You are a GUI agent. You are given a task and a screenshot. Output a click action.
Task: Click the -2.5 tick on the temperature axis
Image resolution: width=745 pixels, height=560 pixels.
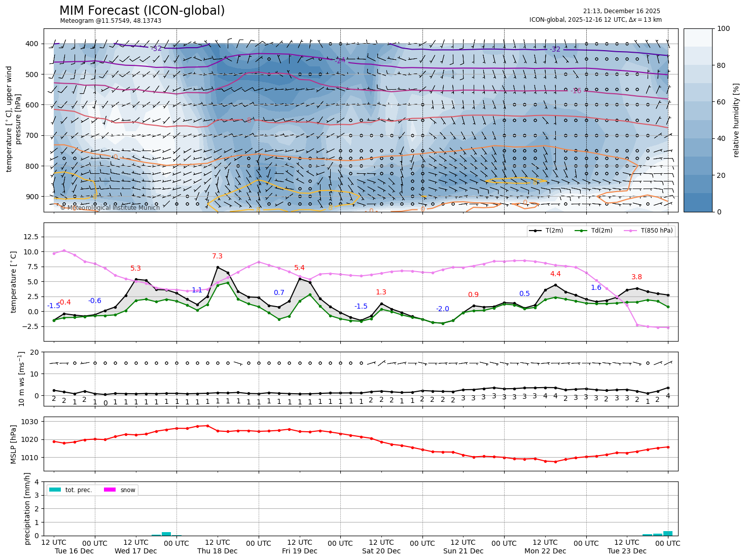point(30,326)
